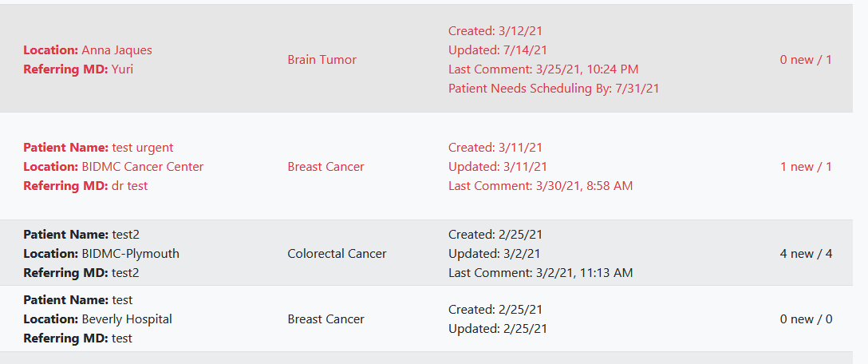Click Last Comment 3/30/21, 8:58 AM
The image size is (868, 364).
click(x=540, y=186)
